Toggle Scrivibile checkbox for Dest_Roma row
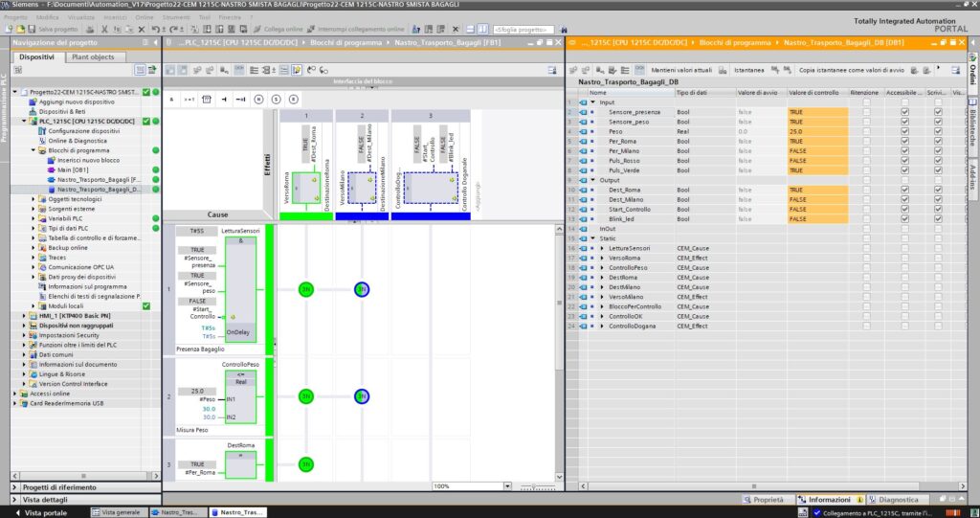Image resolution: width=980 pixels, height=518 pixels. (x=938, y=190)
